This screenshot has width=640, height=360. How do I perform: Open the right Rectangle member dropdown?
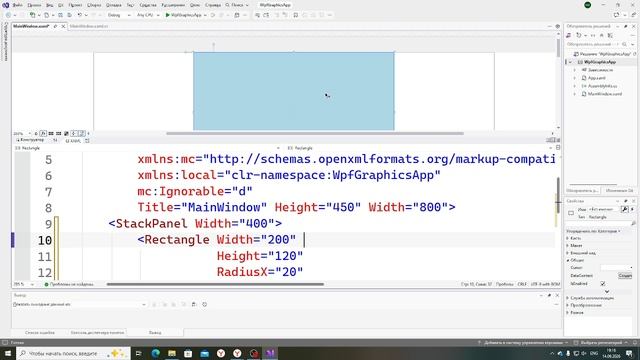(419, 148)
